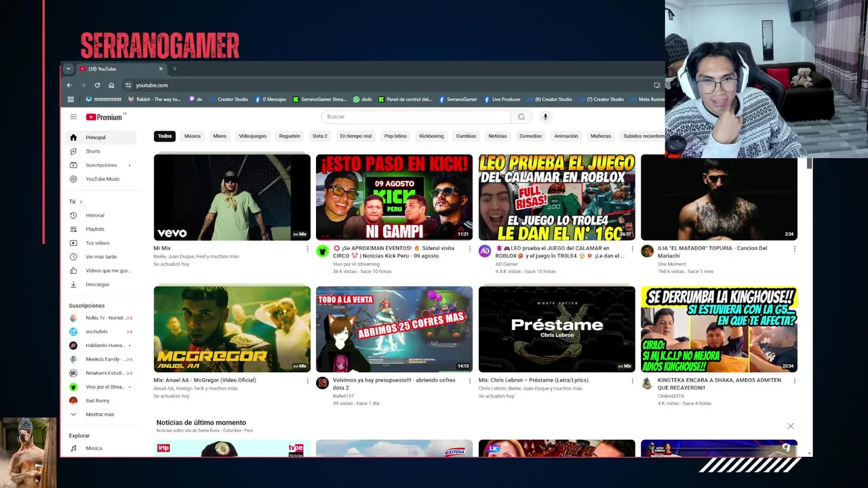Click the Buscar search field
The width and height of the screenshot is (868, 488).
(416, 117)
